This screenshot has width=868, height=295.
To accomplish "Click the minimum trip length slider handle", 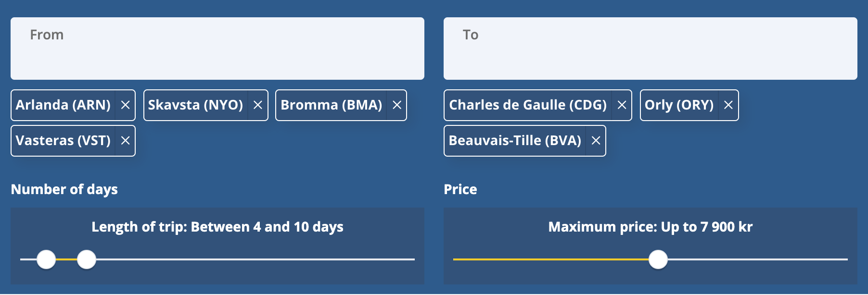I will coord(47,259).
